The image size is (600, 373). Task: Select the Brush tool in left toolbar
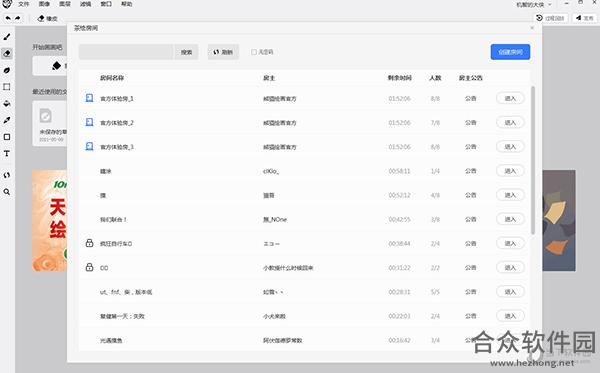7,37
